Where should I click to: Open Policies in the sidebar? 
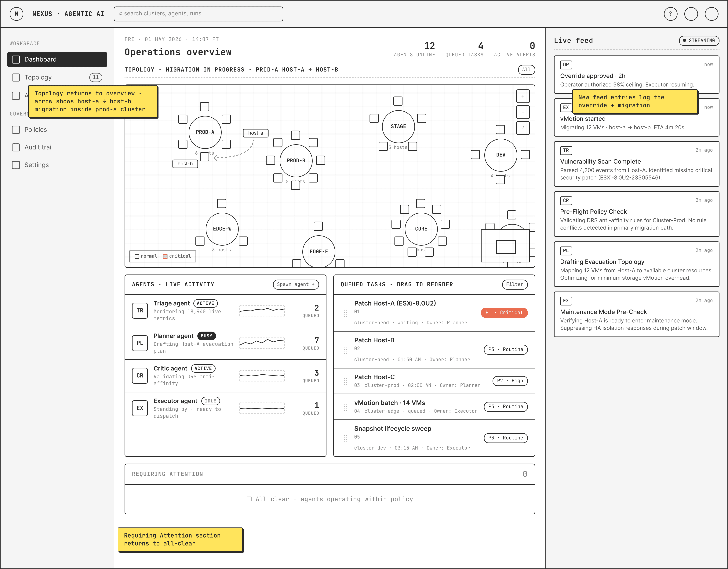57,130
